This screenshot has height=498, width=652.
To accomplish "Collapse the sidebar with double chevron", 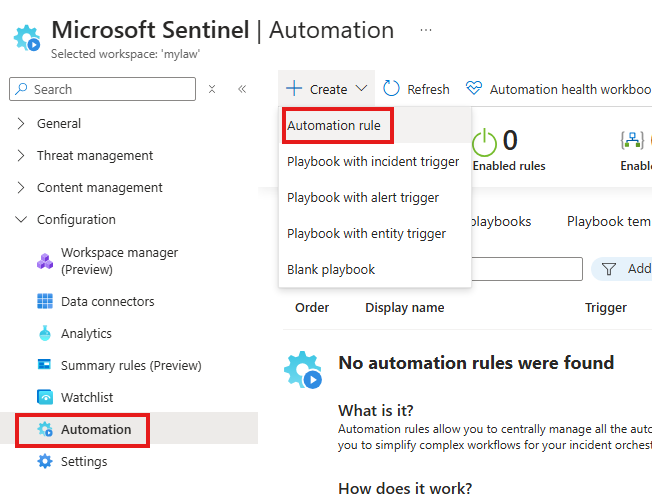I will point(242,89).
